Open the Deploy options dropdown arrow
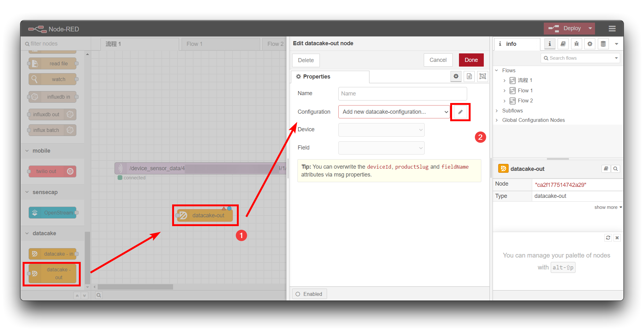Screen dimensions: 644x331 [x=590, y=28]
